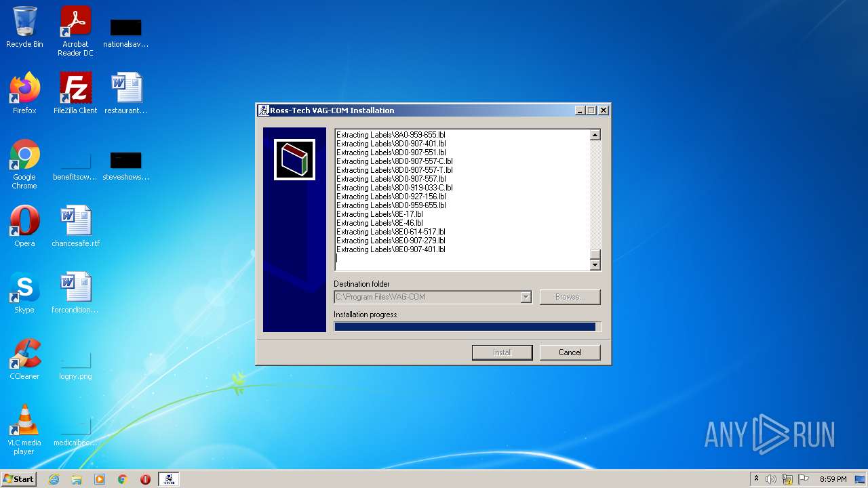Select the benefitsow... desktop file
Viewport: 868px width, 488px height.
(75, 166)
